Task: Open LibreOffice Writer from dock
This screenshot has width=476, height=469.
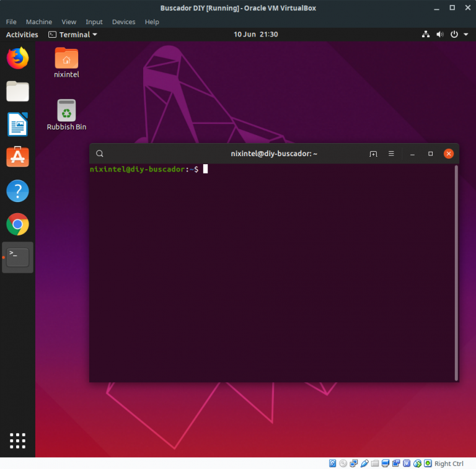Action: (17, 125)
